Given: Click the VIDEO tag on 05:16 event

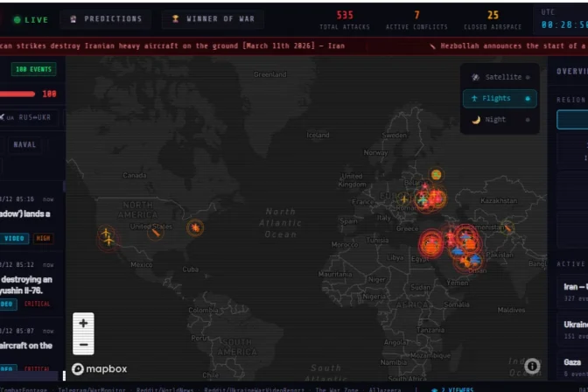Looking at the screenshot, I should (x=14, y=238).
